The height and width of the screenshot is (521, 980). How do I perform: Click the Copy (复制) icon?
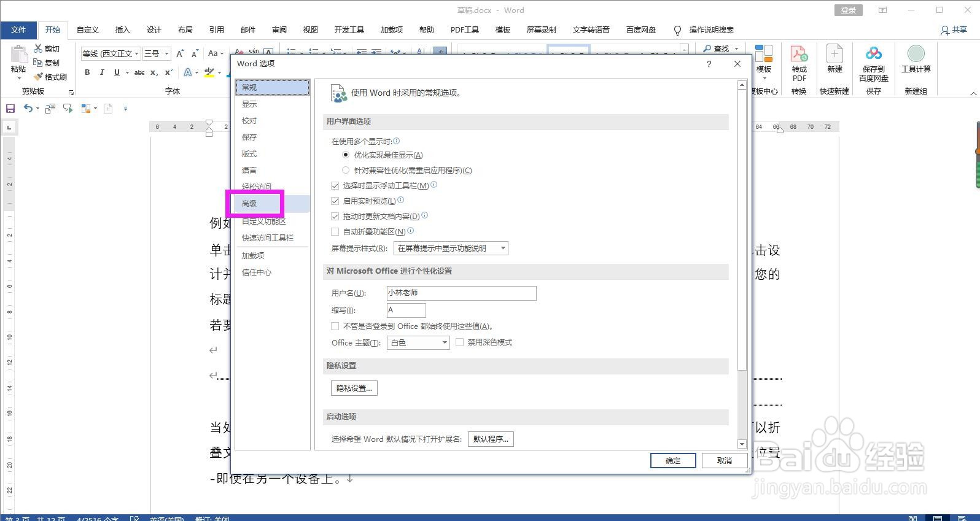click(x=38, y=63)
